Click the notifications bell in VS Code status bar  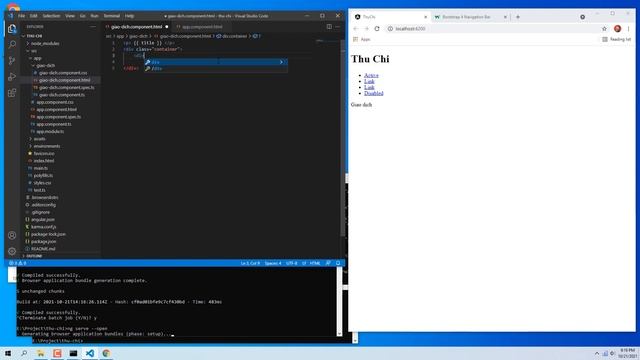click(x=338, y=263)
